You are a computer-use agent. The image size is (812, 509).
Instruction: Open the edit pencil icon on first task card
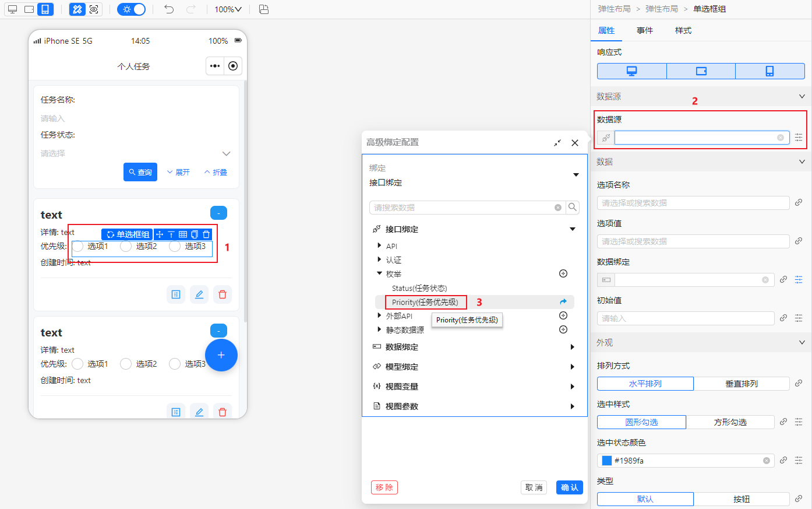point(199,294)
